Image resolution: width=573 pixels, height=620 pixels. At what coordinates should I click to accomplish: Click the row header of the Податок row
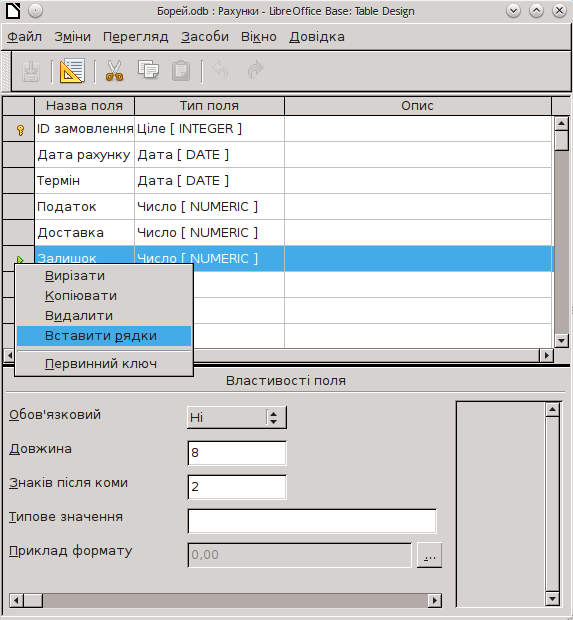pos(18,207)
